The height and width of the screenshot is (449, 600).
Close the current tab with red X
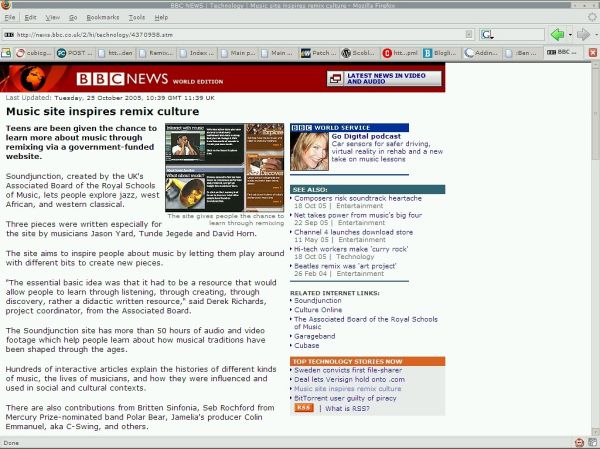click(x=593, y=53)
